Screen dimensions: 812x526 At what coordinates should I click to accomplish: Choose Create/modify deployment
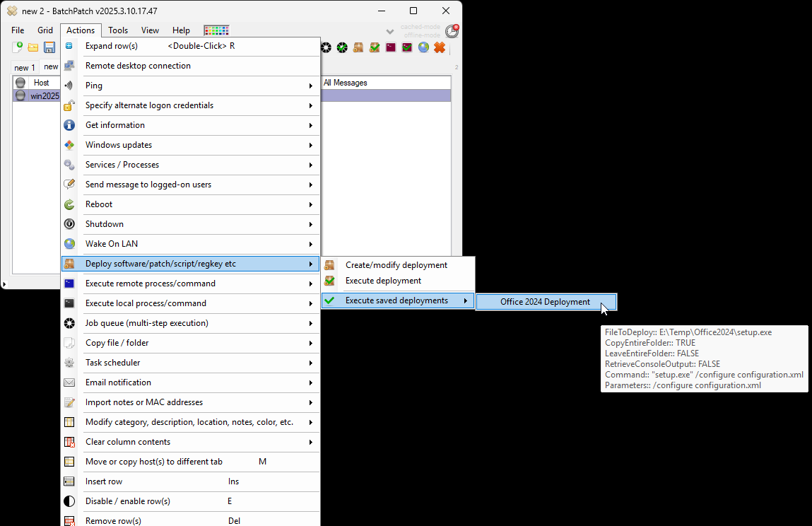398,265
